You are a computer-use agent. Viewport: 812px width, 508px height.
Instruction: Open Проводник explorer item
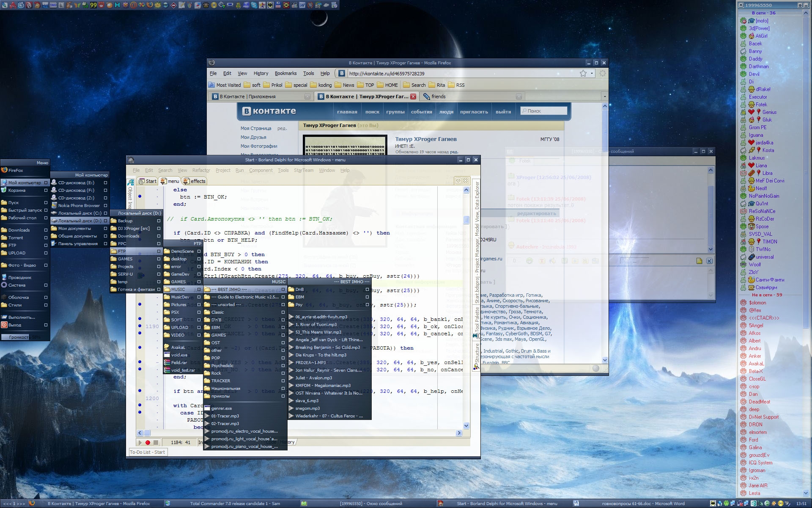25,278
